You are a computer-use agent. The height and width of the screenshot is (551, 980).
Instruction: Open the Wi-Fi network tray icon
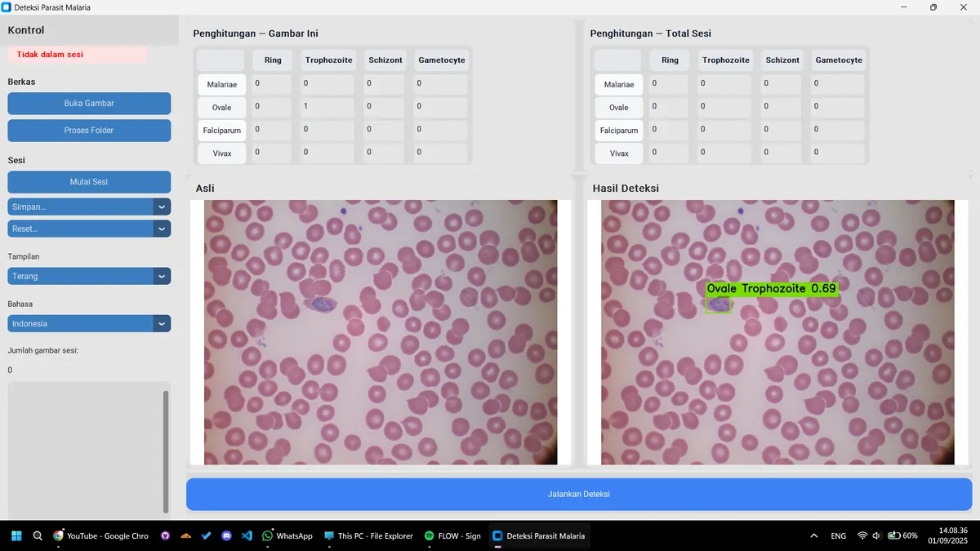click(862, 536)
